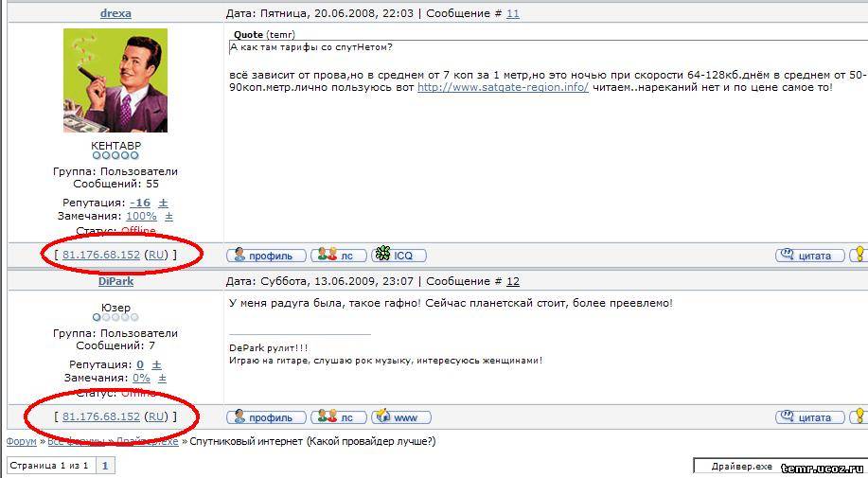868x478 pixels.
Task: Click lightbulb icon in drexa's post bar
Action: [x=859, y=255]
